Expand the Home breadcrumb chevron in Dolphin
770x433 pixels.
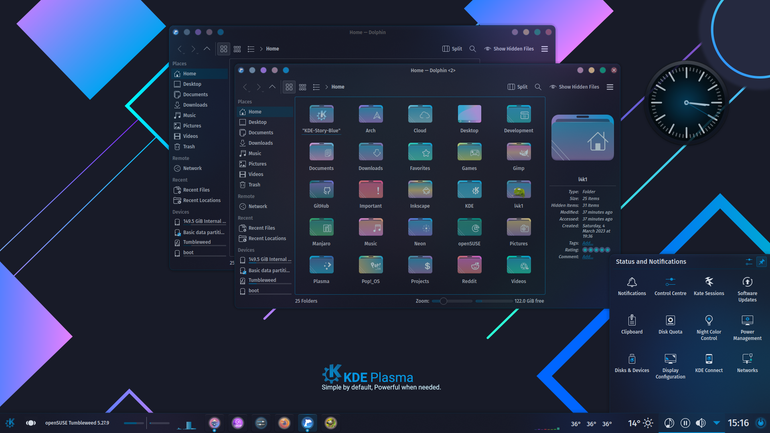coord(327,87)
